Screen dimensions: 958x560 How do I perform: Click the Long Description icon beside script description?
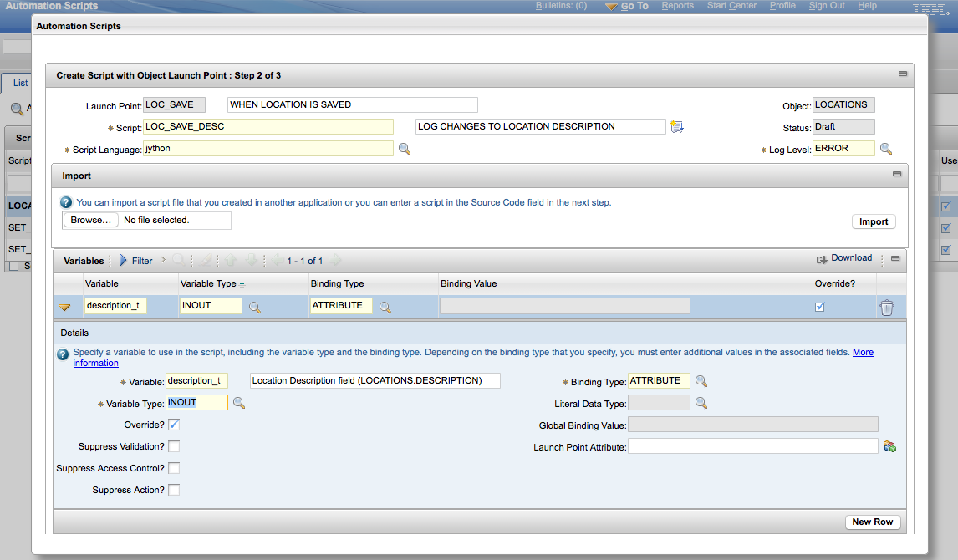(x=677, y=125)
